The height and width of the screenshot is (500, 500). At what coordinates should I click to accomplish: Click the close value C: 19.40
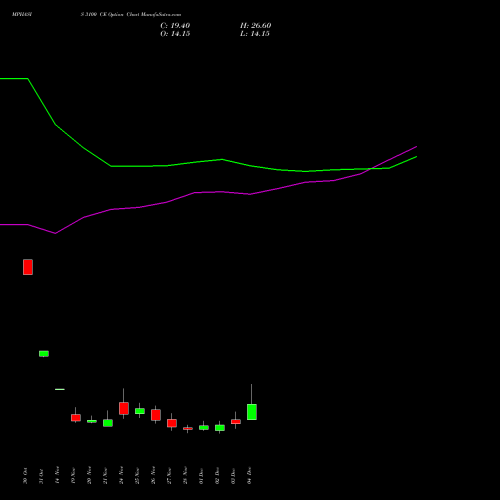click(175, 26)
